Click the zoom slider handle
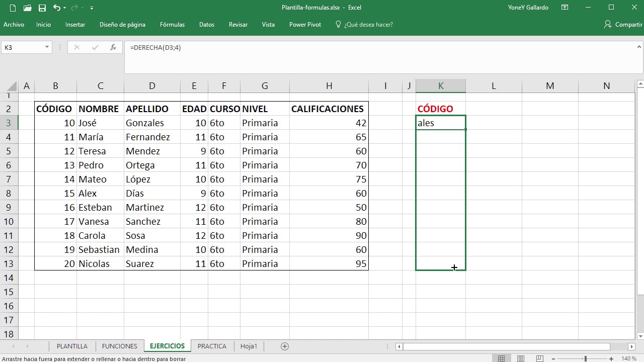The image size is (644, 362). coord(585,358)
